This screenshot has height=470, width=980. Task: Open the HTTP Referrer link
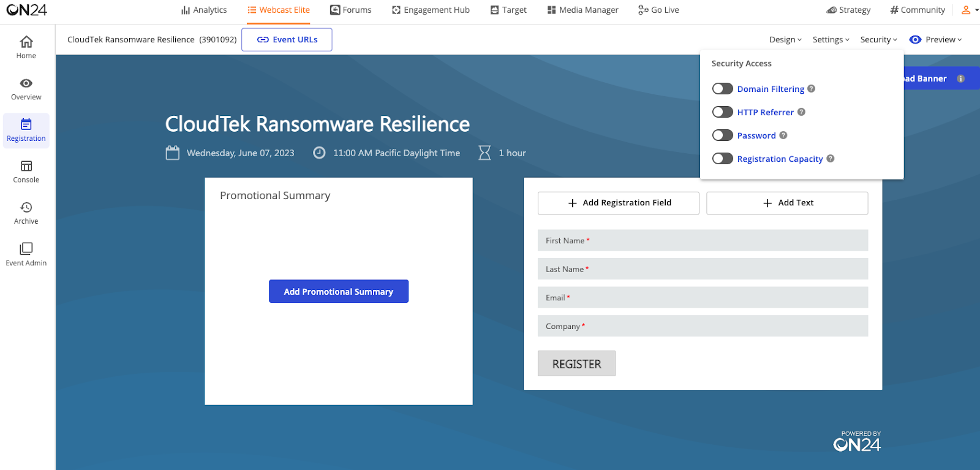[x=765, y=112]
